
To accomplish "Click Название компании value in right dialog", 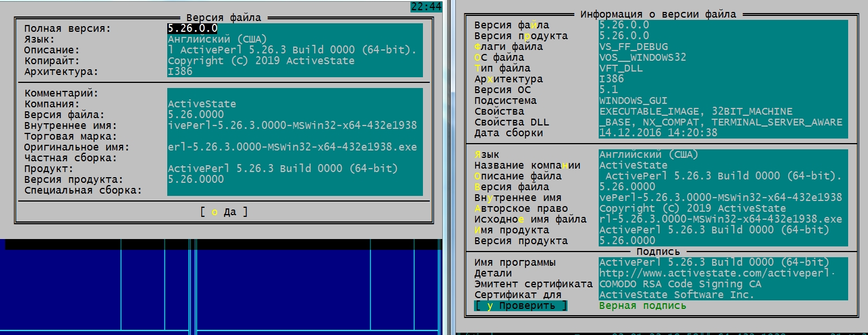I will coord(723,165).
